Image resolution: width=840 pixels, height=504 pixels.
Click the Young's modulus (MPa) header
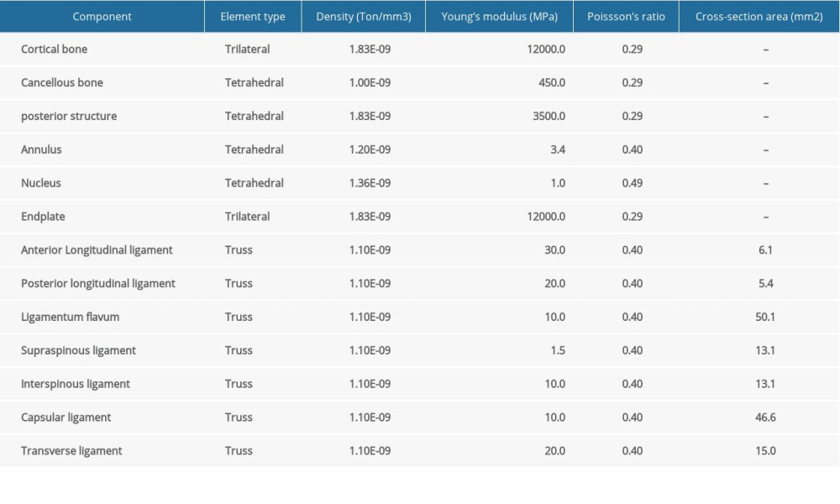[498, 17]
